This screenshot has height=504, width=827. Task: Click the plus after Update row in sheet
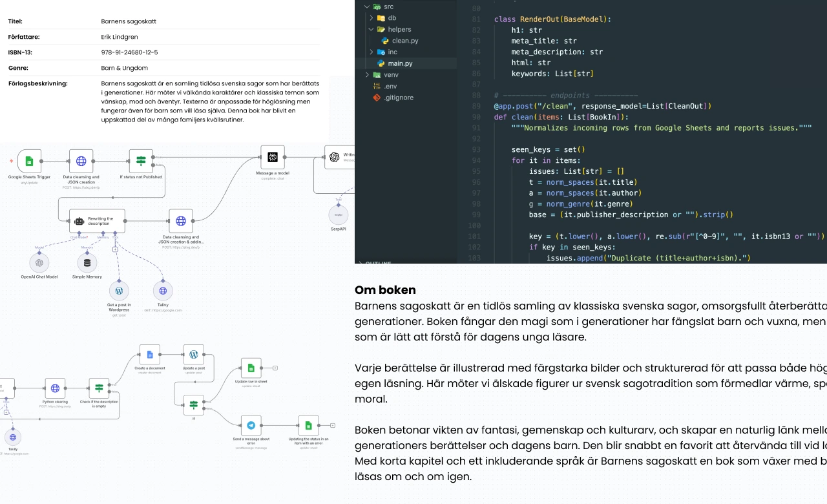275,368
